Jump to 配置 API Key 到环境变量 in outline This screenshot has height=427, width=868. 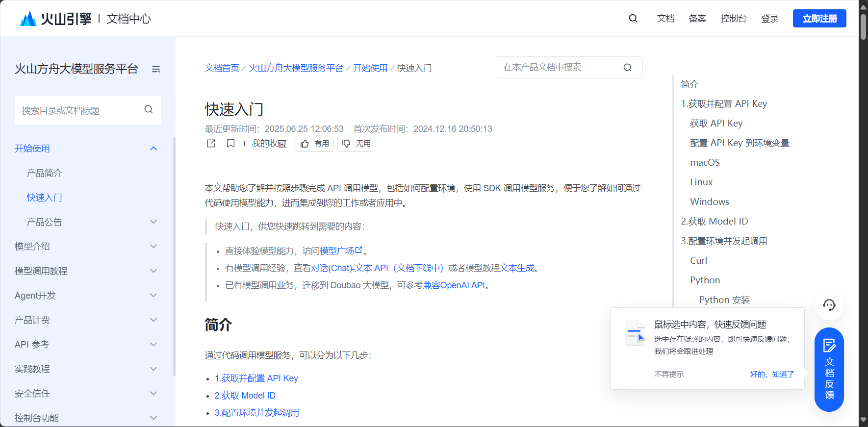(740, 143)
